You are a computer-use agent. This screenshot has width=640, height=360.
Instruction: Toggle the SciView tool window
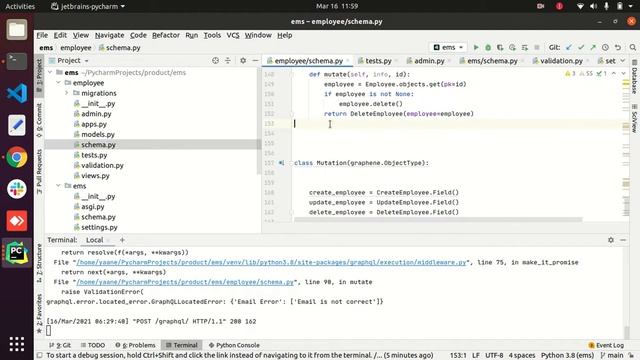(634, 118)
